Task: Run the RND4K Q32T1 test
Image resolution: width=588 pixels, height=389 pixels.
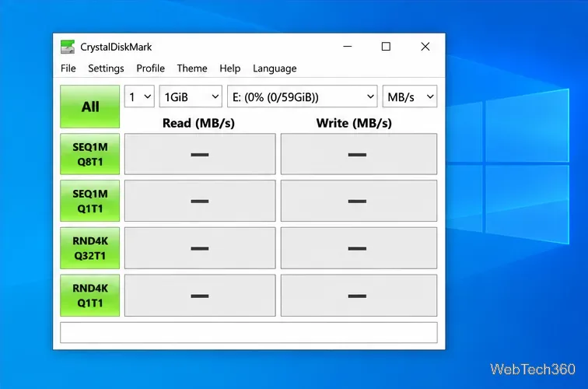Action: coord(90,248)
